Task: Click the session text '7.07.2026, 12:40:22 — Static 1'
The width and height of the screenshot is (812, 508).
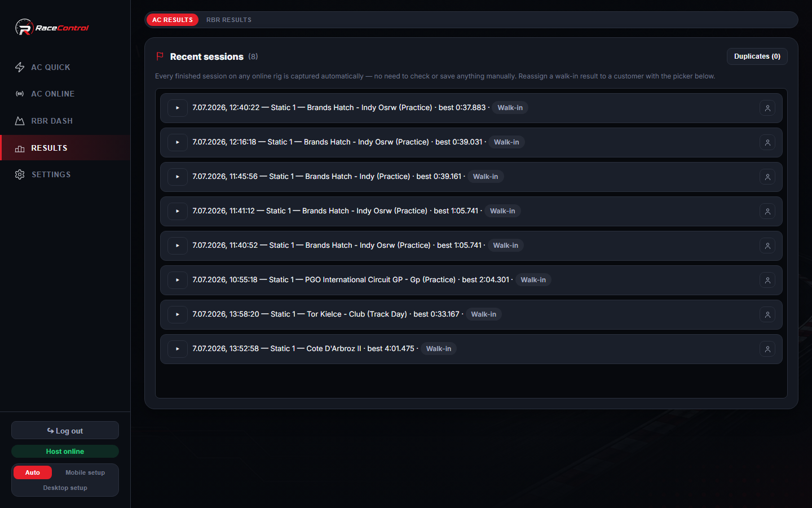Action: click(244, 108)
